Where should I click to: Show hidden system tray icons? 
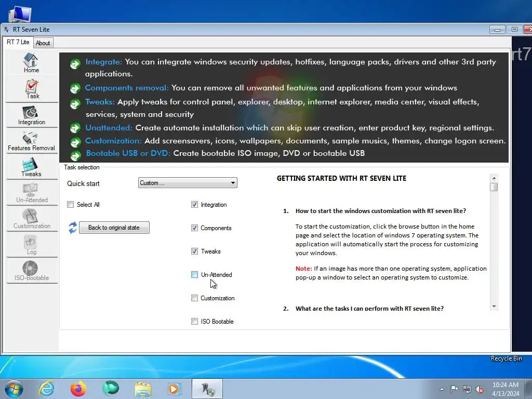point(442,389)
